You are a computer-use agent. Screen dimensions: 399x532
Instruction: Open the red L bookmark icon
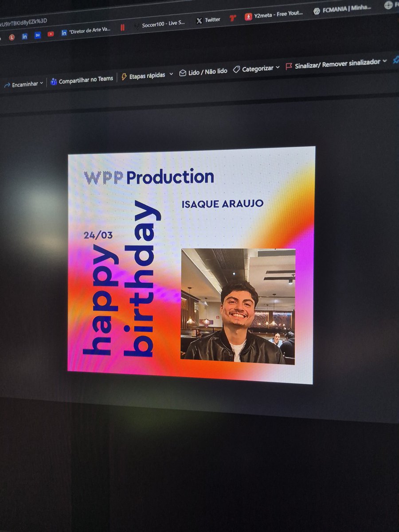point(12,38)
